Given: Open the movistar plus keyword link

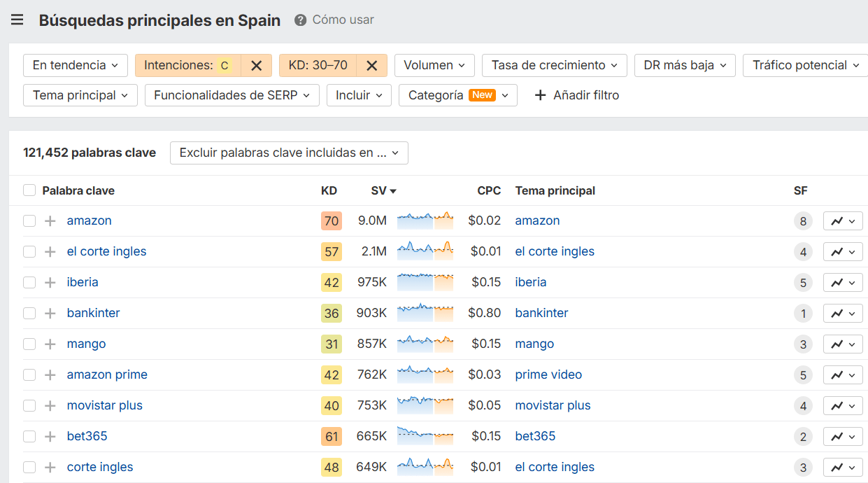Looking at the screenshot, I should 105,405.
